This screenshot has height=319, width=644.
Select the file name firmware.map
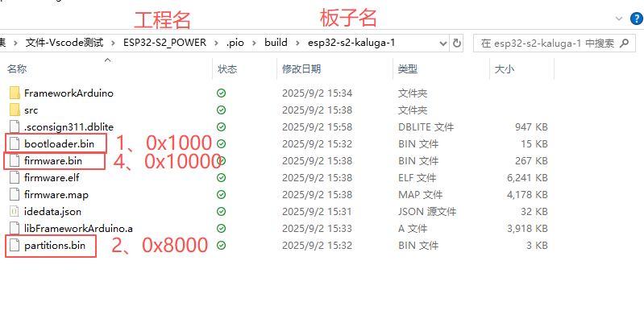[x=56, y=195]
